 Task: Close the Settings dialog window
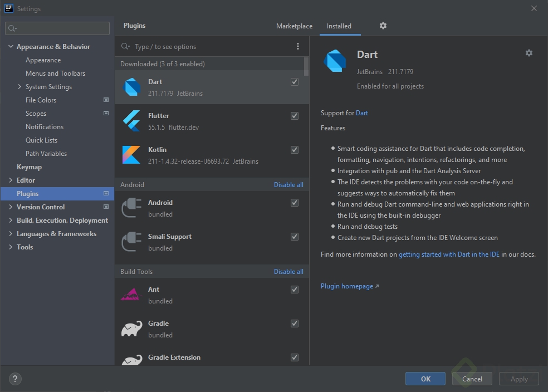(x=534, y=8)
